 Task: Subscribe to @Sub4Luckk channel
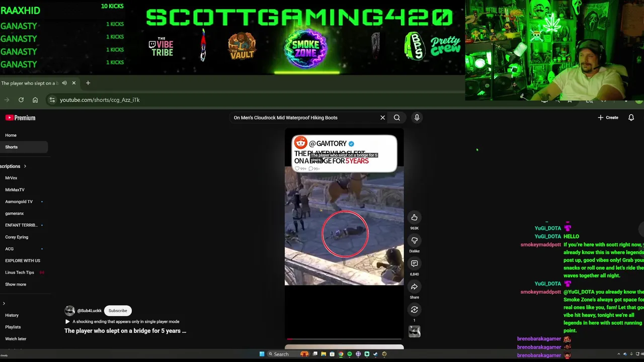[118, 311]
